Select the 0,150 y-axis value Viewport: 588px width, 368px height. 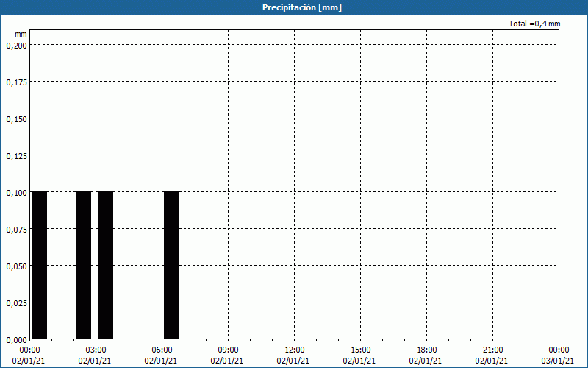(16, 119)
